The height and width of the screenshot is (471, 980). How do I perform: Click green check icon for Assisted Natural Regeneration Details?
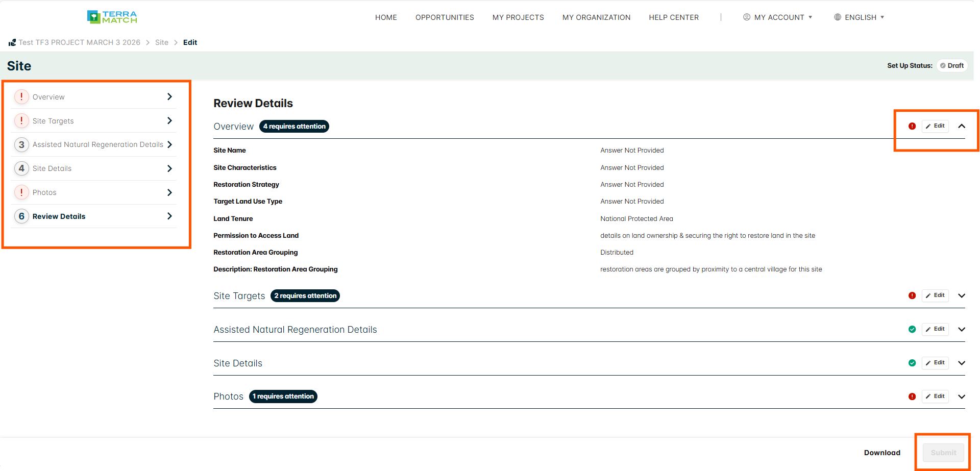pos(912,329)
